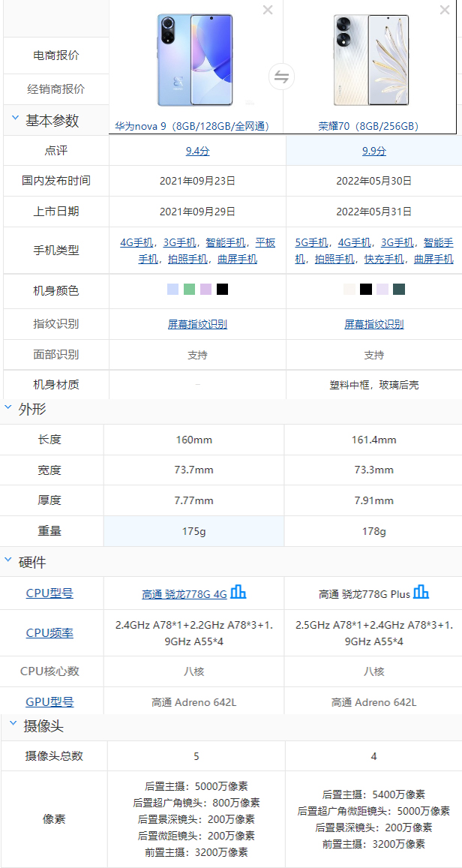Viewport: 462px width, 868px height.
Task: Select nova 9 green color swatch
Action: click(189, 289)
